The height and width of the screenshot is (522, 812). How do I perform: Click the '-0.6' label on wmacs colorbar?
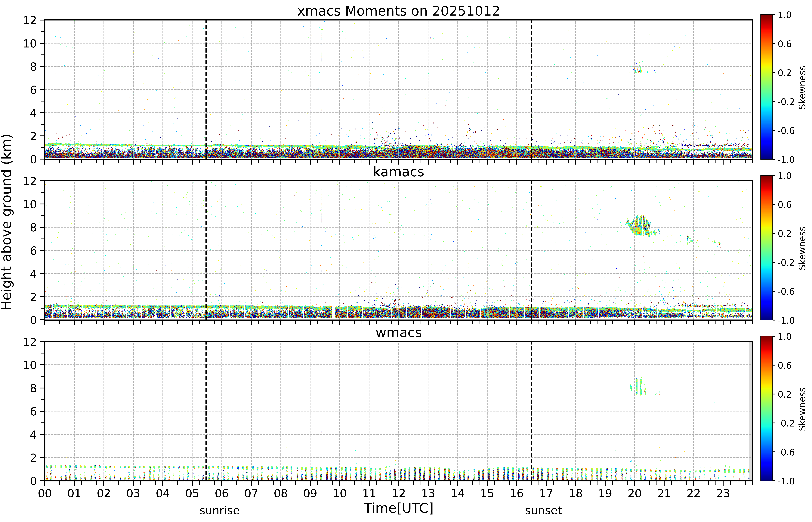(786, 452)
